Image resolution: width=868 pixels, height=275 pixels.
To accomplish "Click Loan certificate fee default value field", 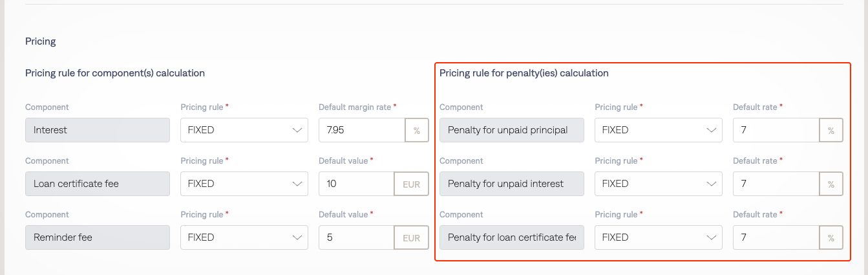I will coord(356,184).
